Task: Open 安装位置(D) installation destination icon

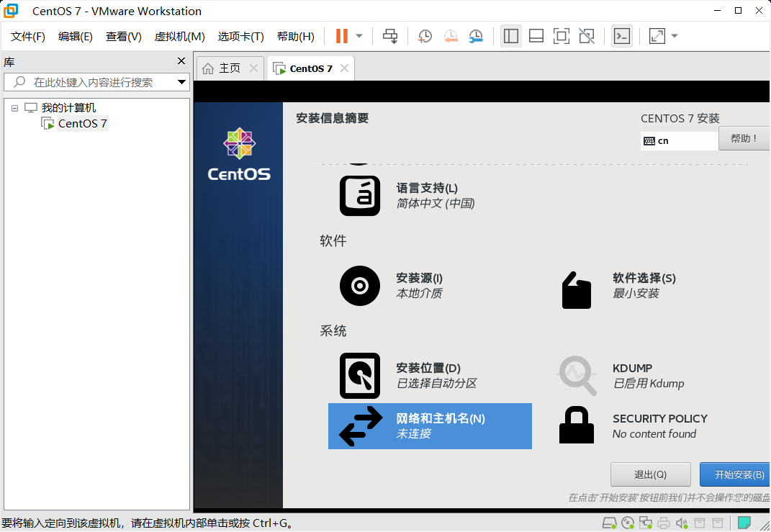Action: [360, 376]
